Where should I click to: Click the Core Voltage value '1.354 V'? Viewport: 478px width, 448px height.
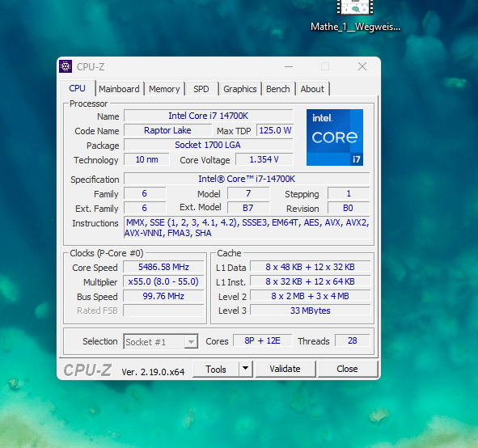[x=264, y=159]
